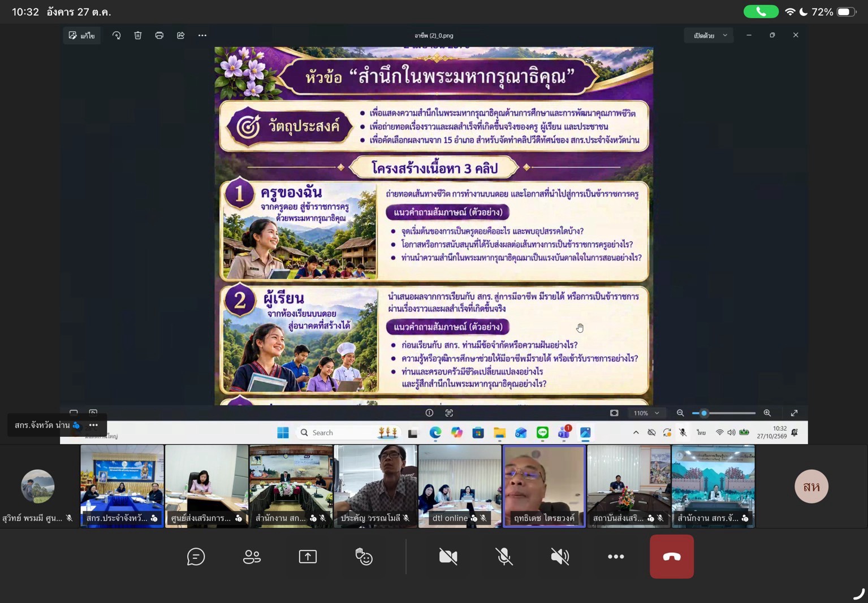The image size is (868, 603).
Task: Open more meeting options ellipsis
Action: tap(616, 557)
